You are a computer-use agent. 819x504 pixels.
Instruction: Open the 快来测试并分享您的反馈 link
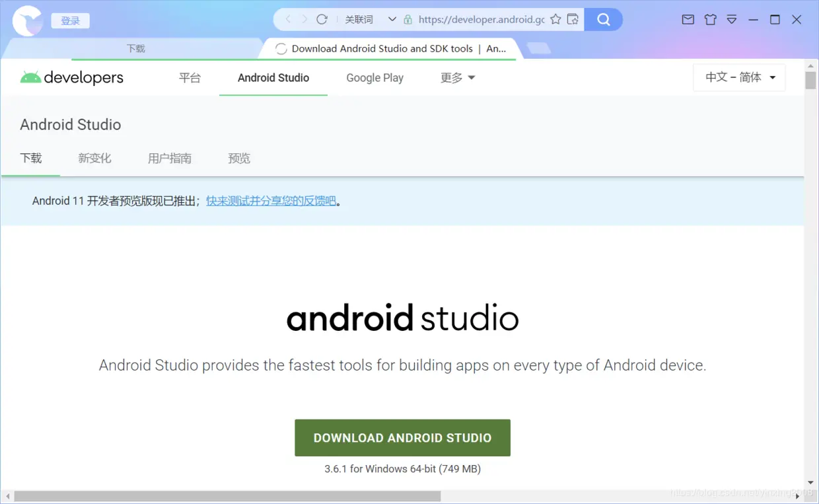[271, 201]
